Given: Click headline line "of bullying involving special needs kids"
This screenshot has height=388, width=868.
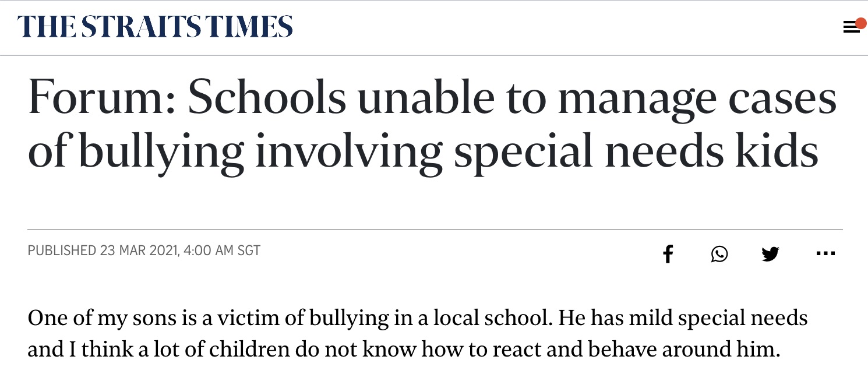Looking at the screenshot, I should click(423, 150).
